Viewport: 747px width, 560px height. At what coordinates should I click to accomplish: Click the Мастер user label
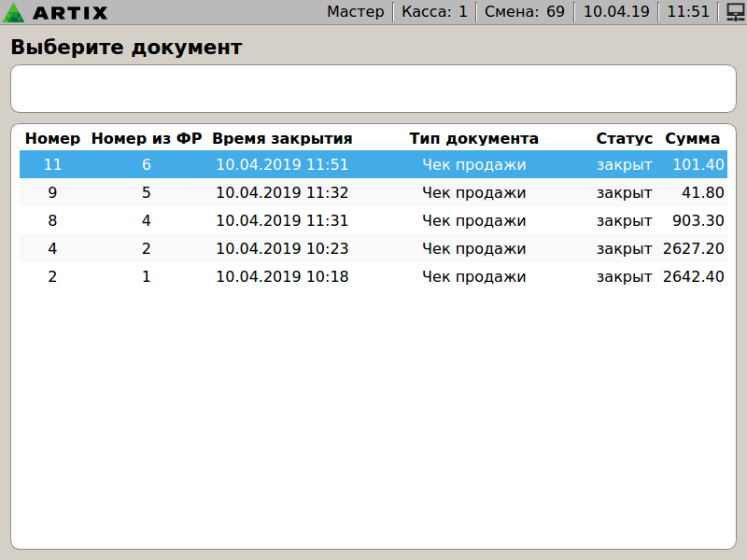[x=355, y=12]
